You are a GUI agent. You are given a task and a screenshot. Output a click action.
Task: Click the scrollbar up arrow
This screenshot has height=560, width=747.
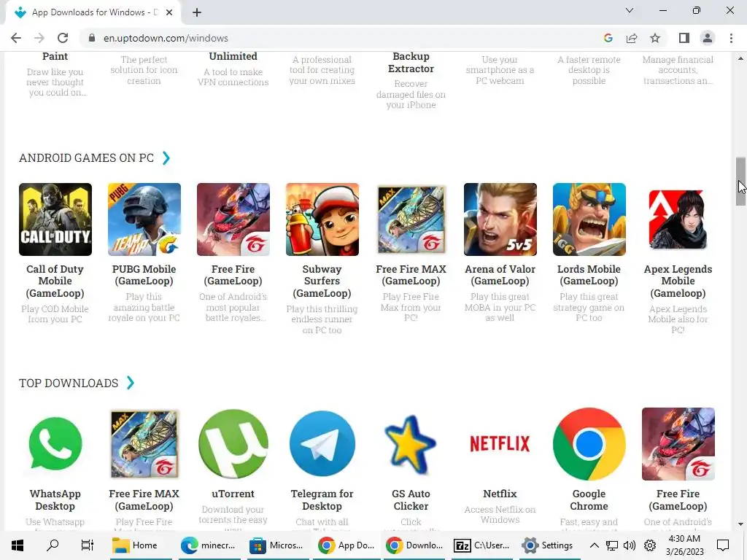(x=740, y=58)
